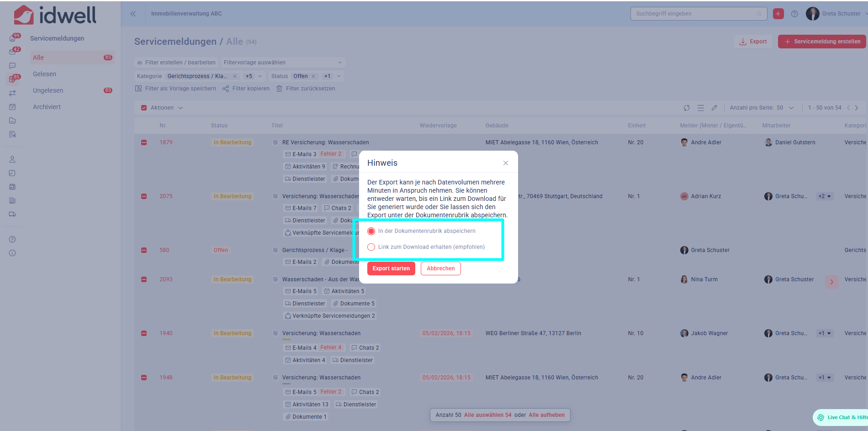The image size is (868, 431).
Task: Click the 'Suchbegriff eingeben' search field
Action: click(x=694, y=14)
